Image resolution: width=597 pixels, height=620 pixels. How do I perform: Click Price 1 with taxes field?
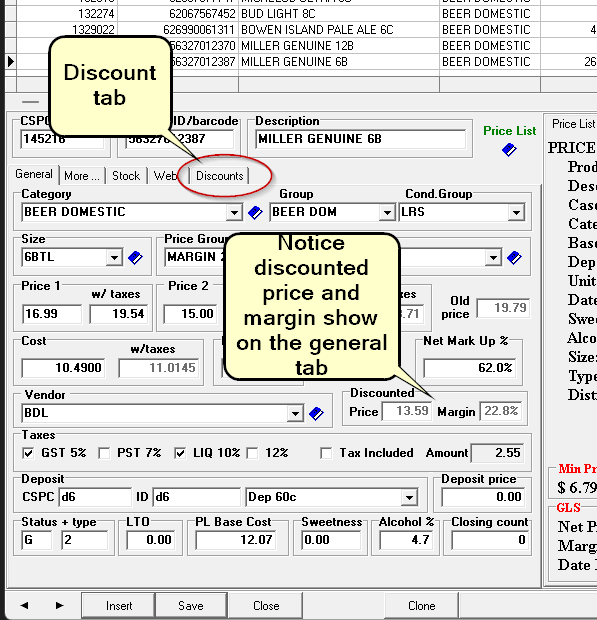tap(119, 314)
